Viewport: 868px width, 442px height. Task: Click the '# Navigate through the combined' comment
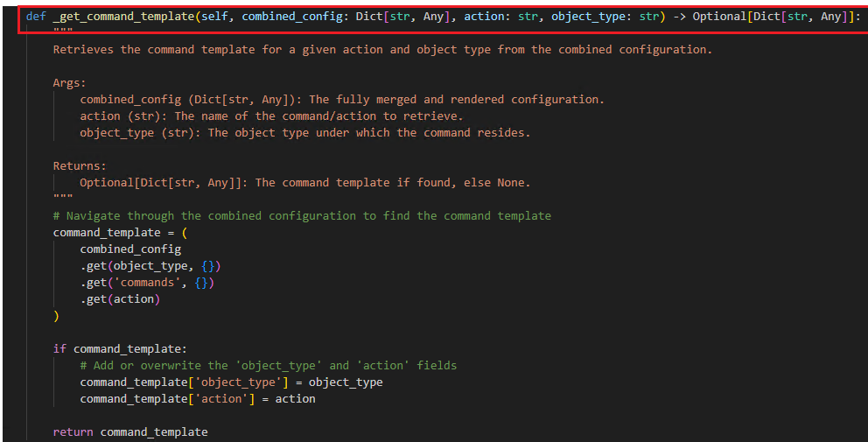[302, 216]
